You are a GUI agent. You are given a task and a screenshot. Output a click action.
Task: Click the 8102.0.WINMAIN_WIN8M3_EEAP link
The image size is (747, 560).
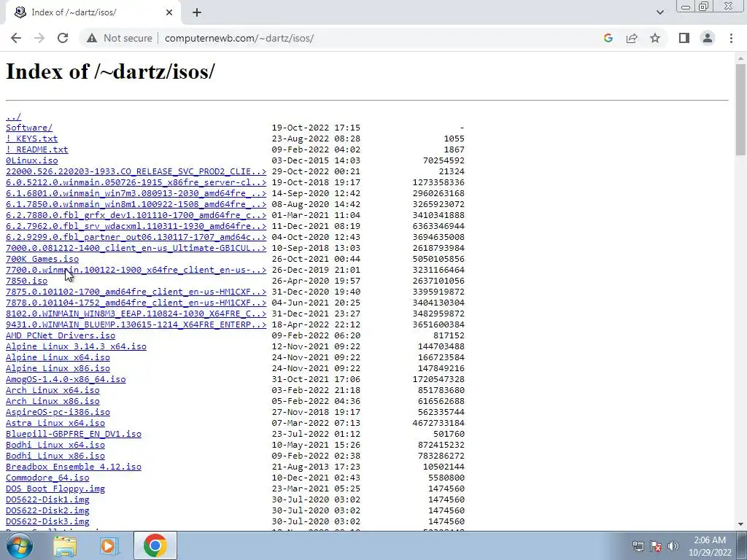pyautogui.click(x=136, y=314)
